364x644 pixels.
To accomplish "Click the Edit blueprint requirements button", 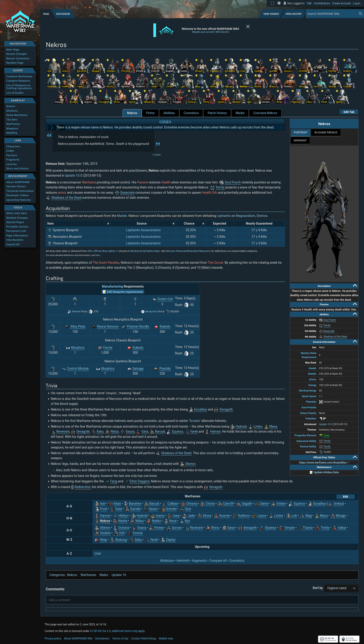I will (x=123, y=292).
